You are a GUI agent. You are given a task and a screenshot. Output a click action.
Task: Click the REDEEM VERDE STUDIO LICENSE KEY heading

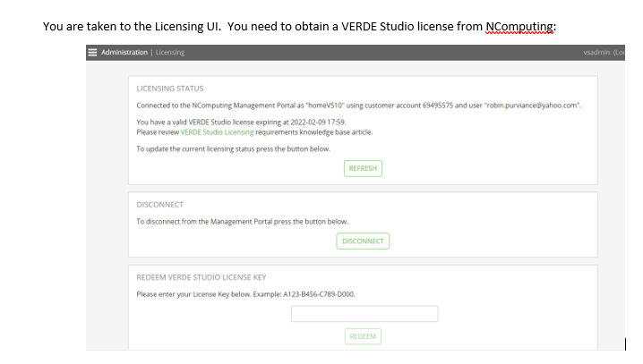click(201, 277)
